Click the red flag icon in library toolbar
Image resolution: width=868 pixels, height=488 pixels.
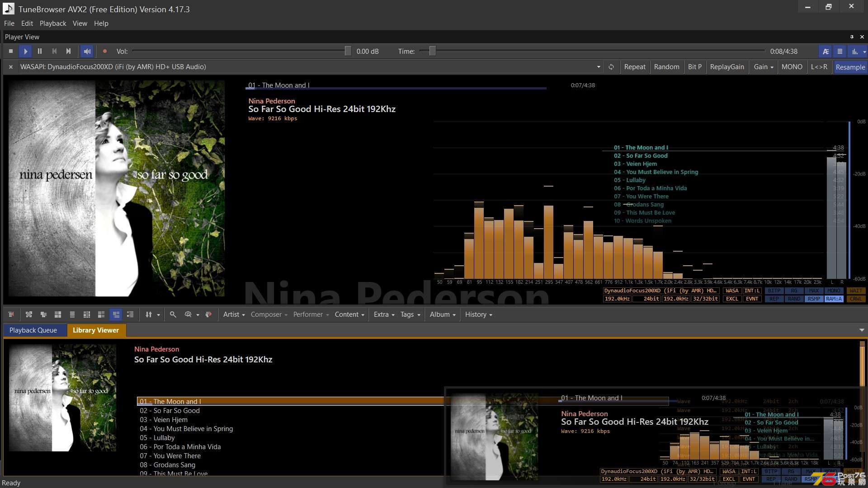tap(208, 314)
